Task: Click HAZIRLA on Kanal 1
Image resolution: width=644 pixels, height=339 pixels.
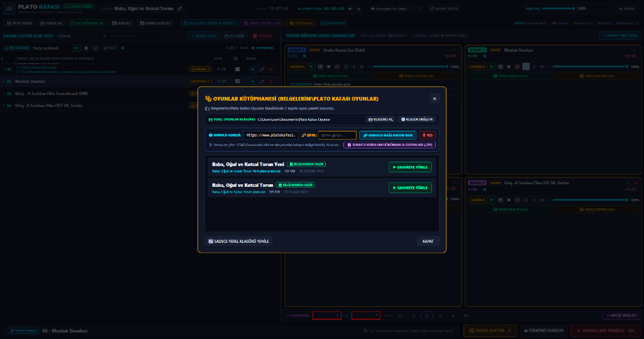Action: pos(297,67)
